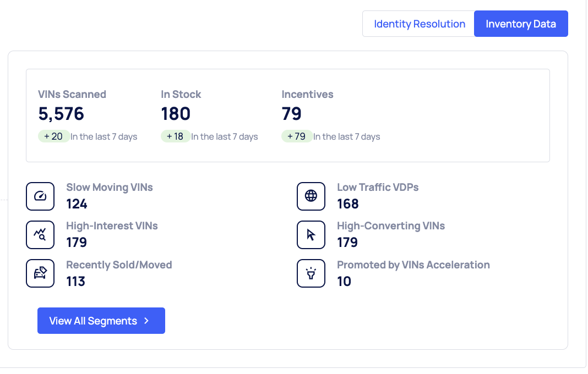Click the +18 badge under In Stock
Screen dimensions: 588x374
coord(175,136)
